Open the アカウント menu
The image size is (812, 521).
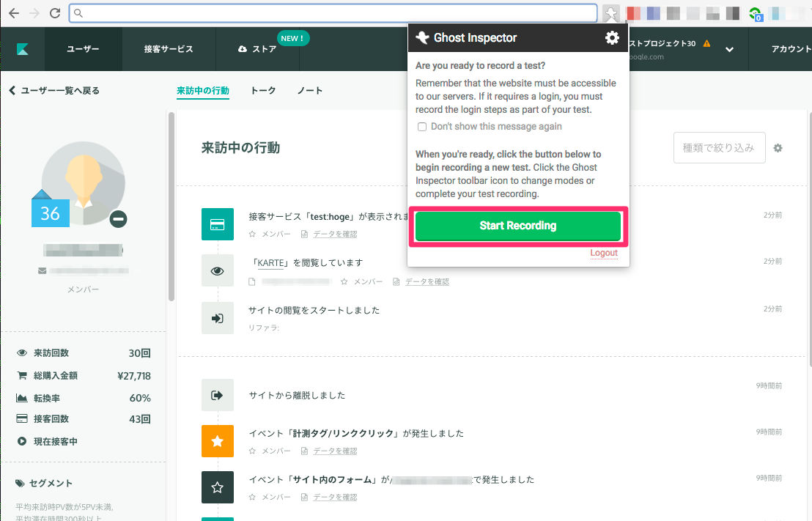[x=790, y=49]
